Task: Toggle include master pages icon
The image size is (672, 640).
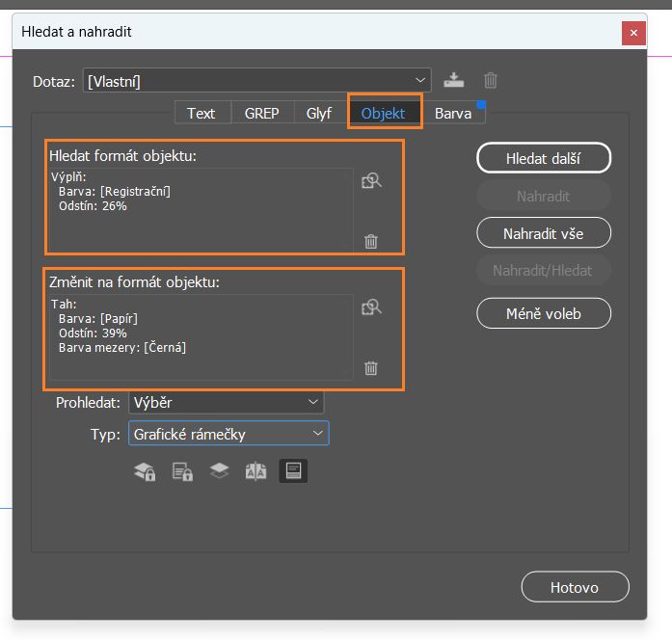Action: click(255, 471)
